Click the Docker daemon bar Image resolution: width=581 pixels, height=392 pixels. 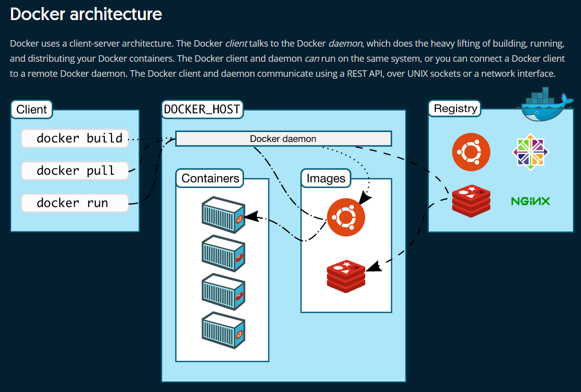click(x=283, y=139)
